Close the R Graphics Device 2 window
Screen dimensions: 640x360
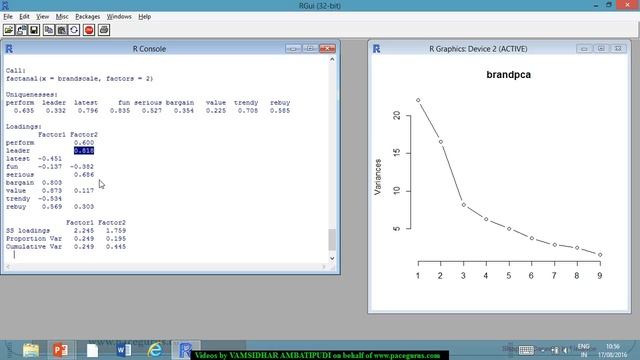coord(618,49)
